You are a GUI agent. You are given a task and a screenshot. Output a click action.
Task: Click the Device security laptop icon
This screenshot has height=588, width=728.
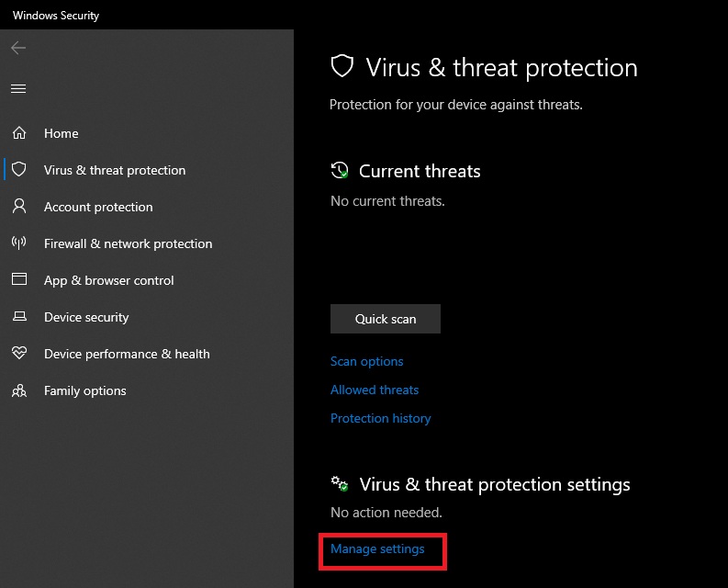tap(18, 317)
